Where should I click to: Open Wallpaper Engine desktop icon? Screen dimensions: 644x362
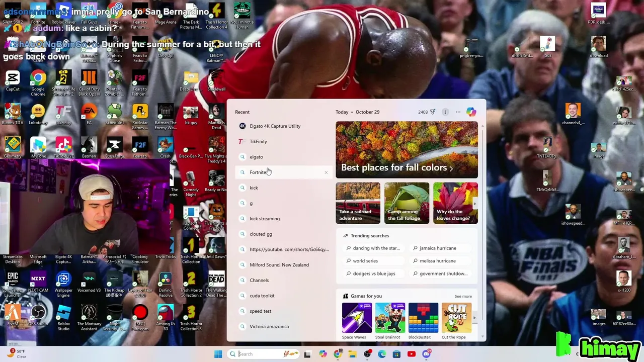[63, 284]
